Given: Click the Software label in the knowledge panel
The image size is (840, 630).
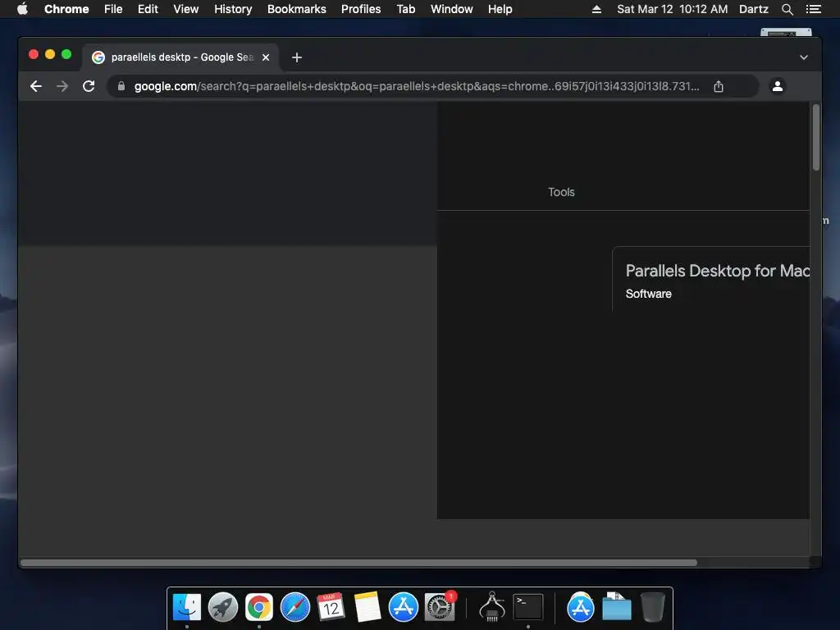Looking at the screenshot, I should pyautogui.click(x=648, y=294).
